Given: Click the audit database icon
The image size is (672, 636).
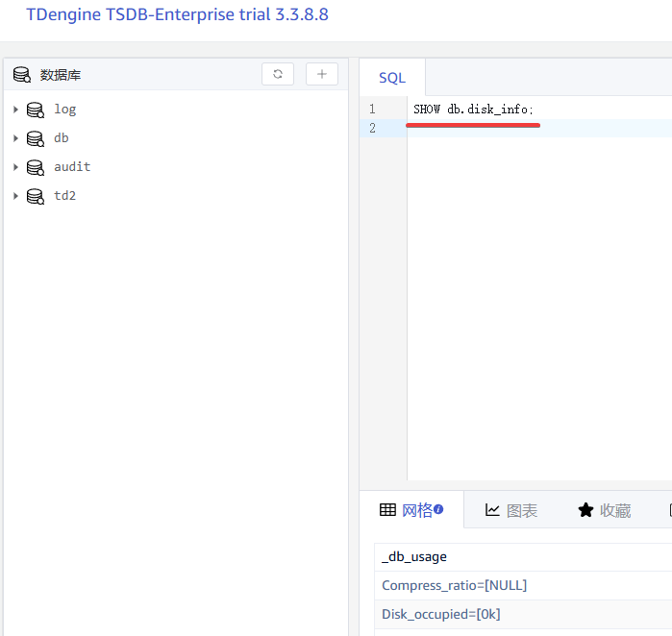Looking at the screenshot, I should pyautogui.click(x=36, y=167).
